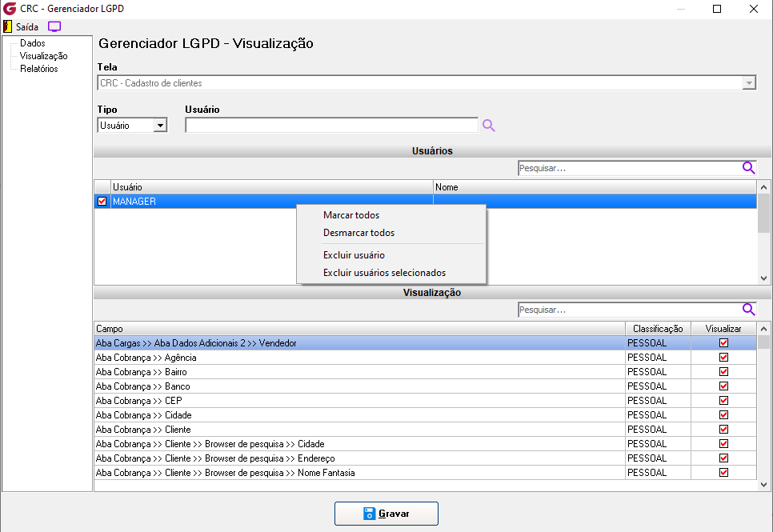Toggle Visualizar for Aba Cobrança Bairro
The width and height of the screenshot is (773, 532).
(723, 372)
